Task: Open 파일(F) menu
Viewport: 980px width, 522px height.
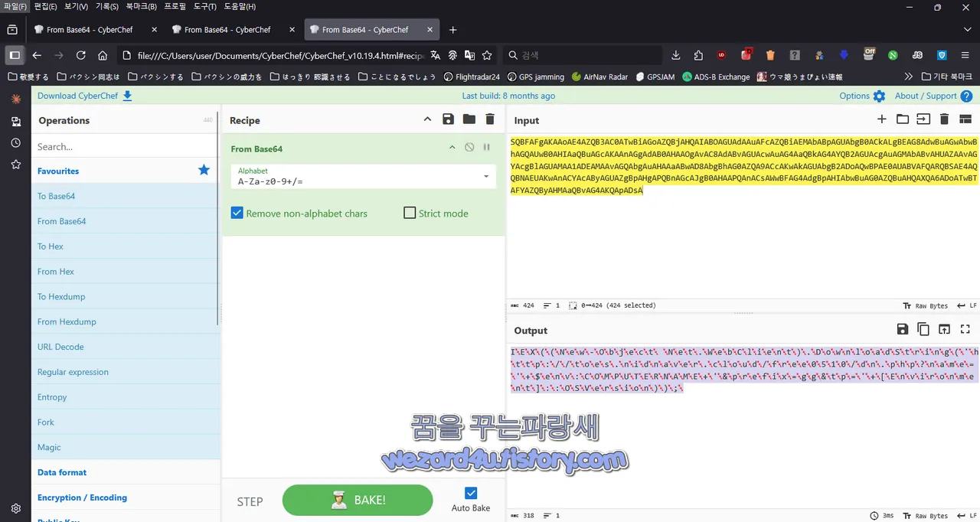Action: pos(15,6)
